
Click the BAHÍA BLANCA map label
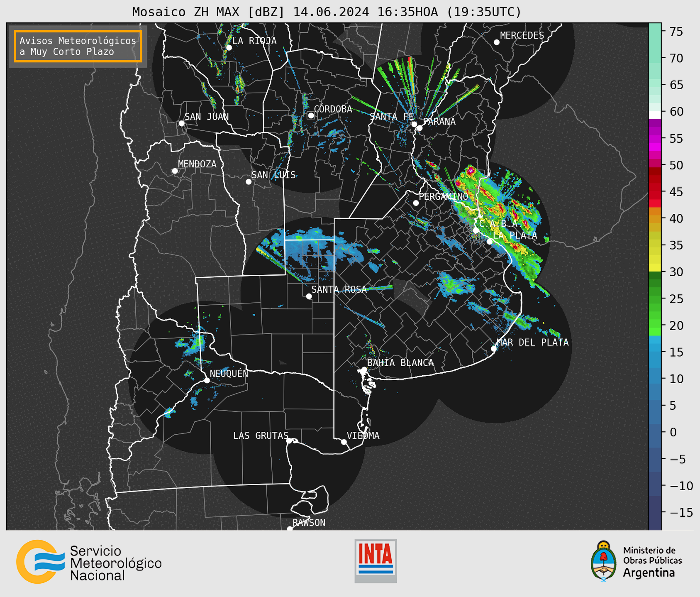400,362
